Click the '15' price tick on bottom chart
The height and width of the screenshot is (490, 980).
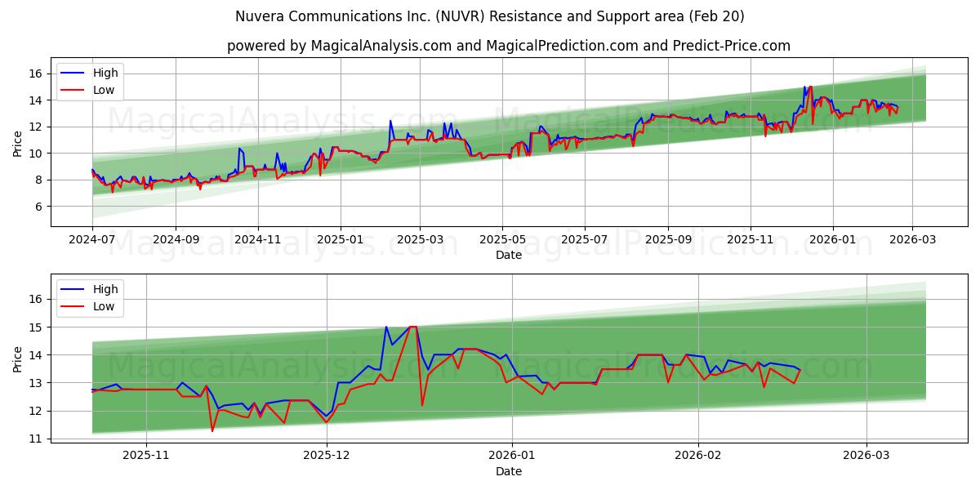click(x=37, y=327)
